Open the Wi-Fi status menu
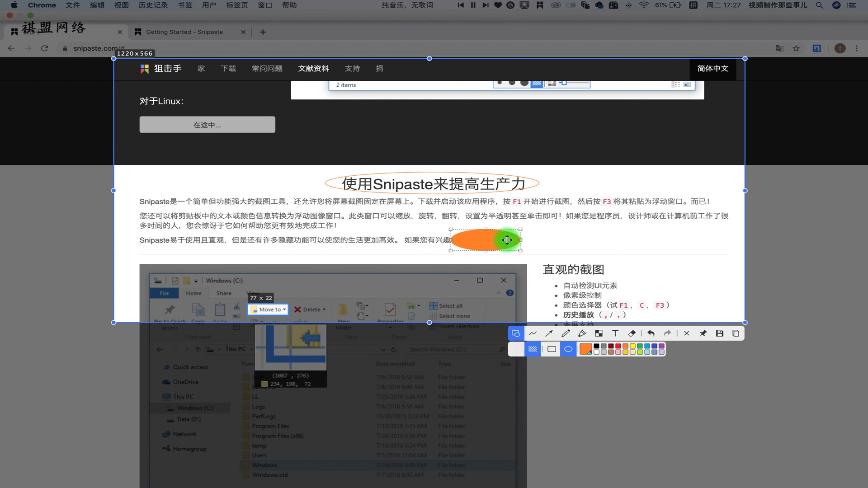This screenshot has height=488, width=868. point(644,5)
